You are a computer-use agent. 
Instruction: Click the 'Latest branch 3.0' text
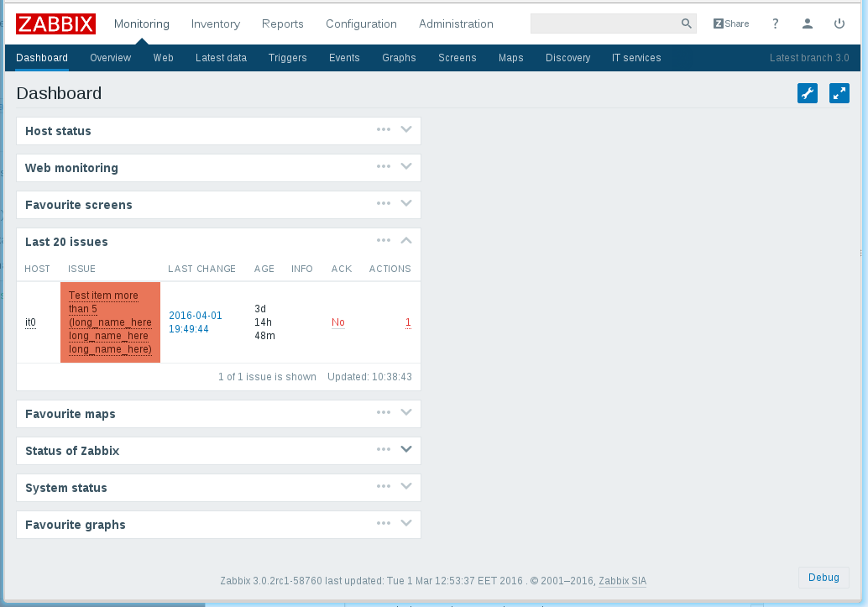pos(809,58)
